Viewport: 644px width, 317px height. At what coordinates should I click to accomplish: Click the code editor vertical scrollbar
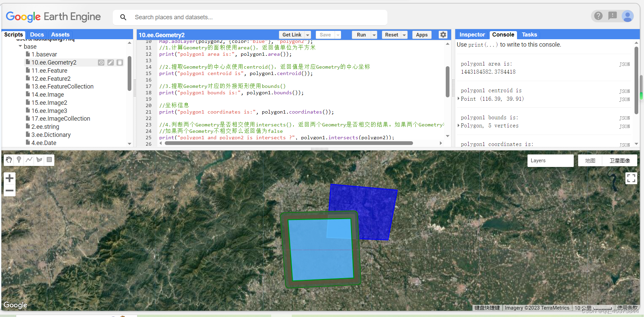447,81
